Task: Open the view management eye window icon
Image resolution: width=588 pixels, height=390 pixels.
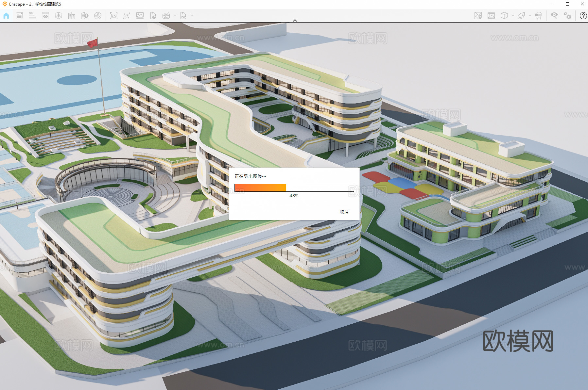Action: coord(45,16)
